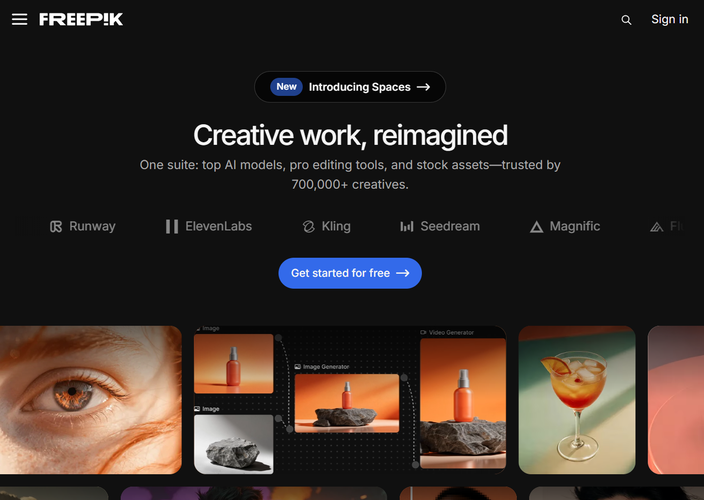704x500 pixels.
Task: Click the Image Generator node icon
Action: point(298,367)
